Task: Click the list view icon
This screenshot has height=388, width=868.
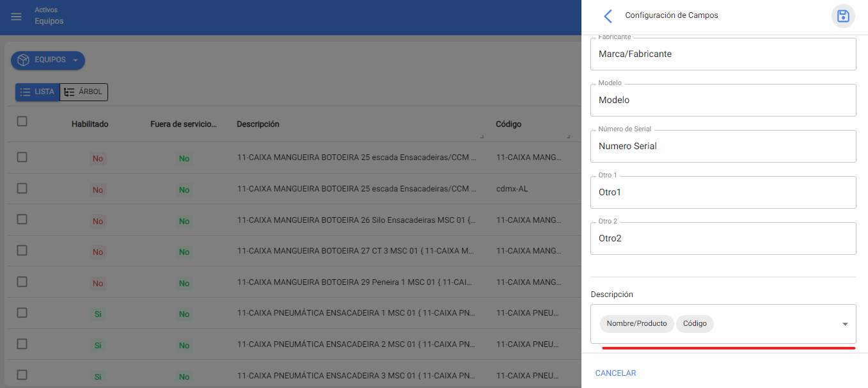Action: click(26, 92)
